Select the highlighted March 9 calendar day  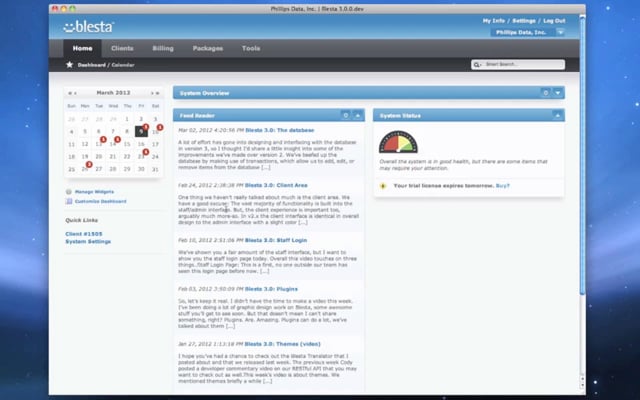pos(141,131)
